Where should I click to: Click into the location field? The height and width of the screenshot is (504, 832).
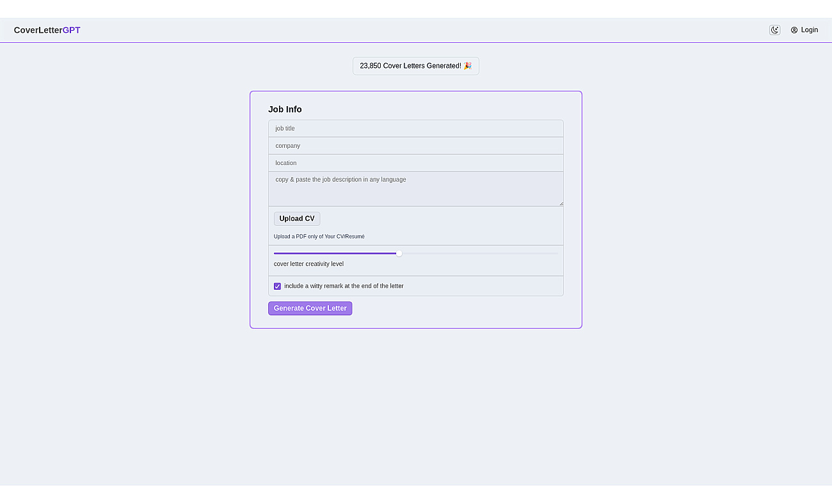click(416, 163)
